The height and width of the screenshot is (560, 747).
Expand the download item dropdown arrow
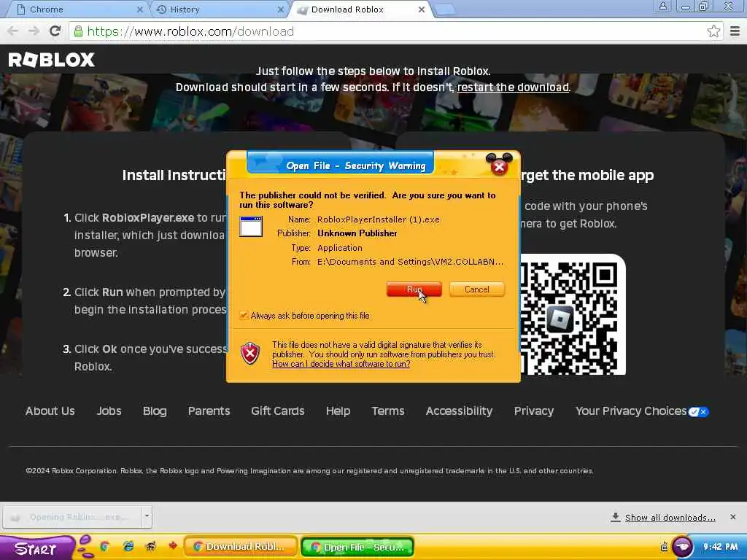point(147,517)
